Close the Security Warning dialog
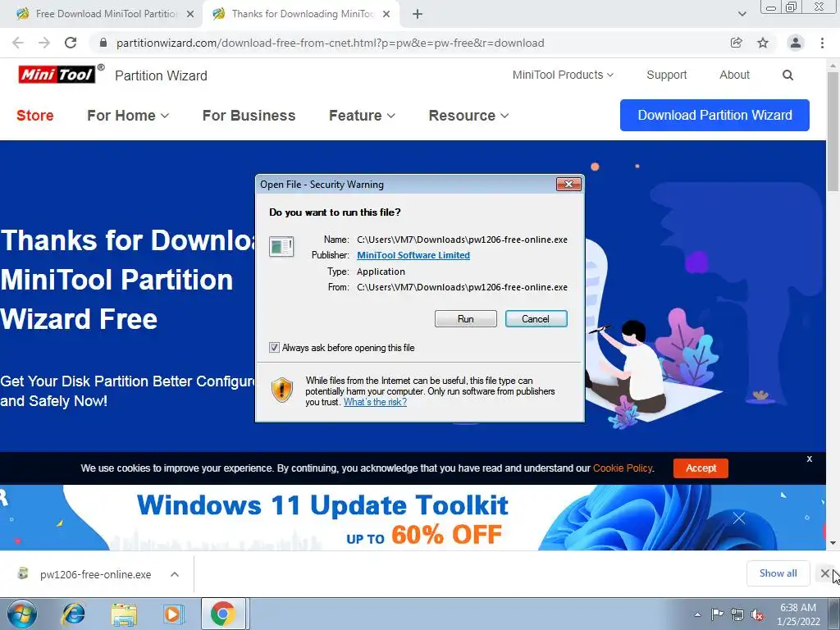The height and width of the screenshot is (630, 840). pyautogui.click(x=568, y=185)
